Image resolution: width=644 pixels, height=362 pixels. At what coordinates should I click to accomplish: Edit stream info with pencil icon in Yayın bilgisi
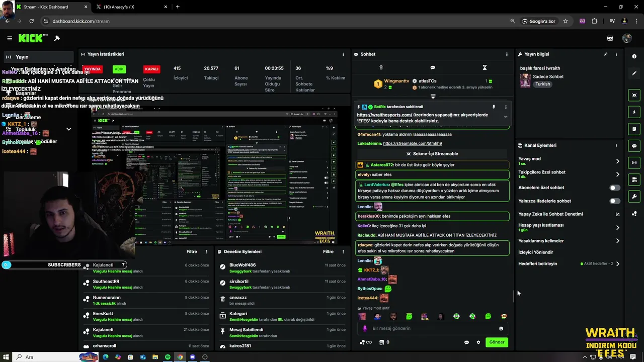point(605,54)
